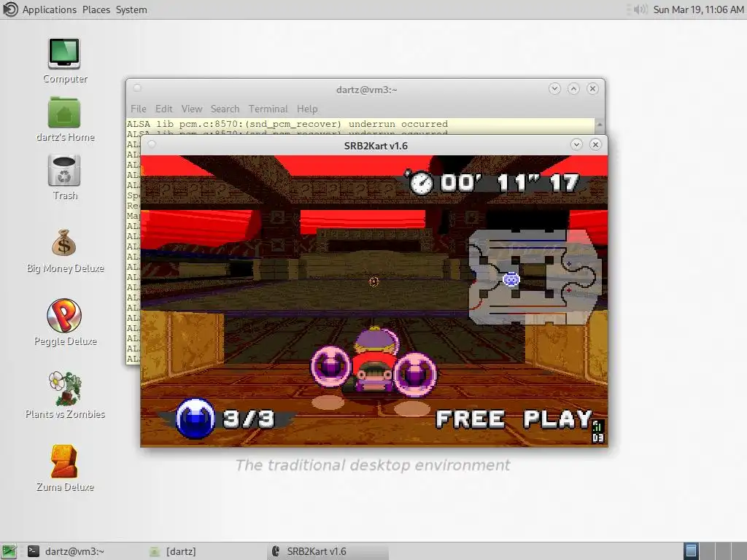Open the System menu
This screenshot has height=560, width=747.
tap(131, 9)
